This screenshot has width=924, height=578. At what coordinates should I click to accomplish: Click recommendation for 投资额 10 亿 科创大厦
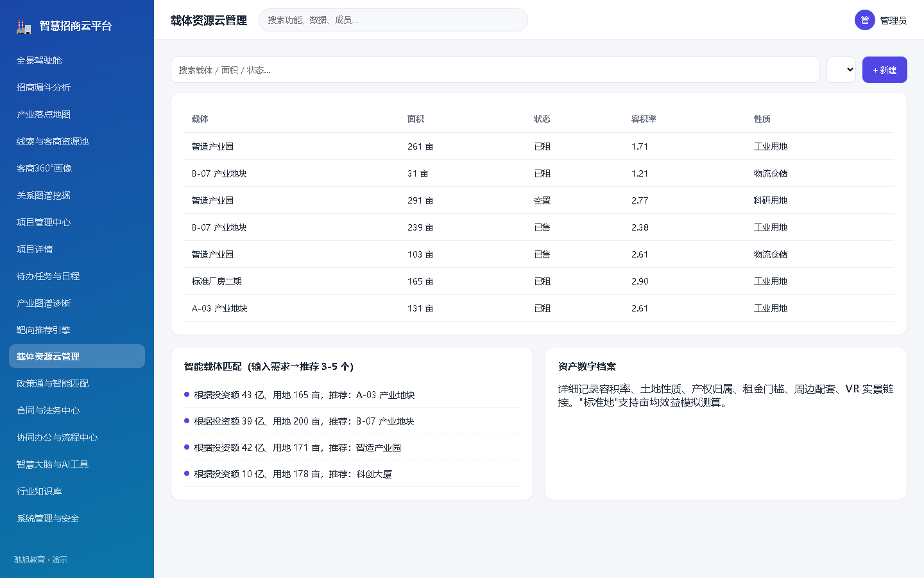(352, 474)
